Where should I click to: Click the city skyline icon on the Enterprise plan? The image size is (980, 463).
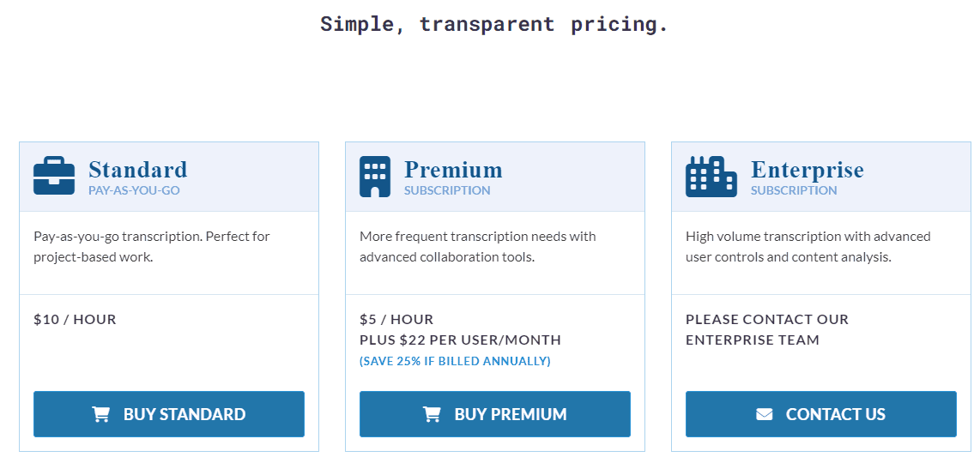pos(711,177)
